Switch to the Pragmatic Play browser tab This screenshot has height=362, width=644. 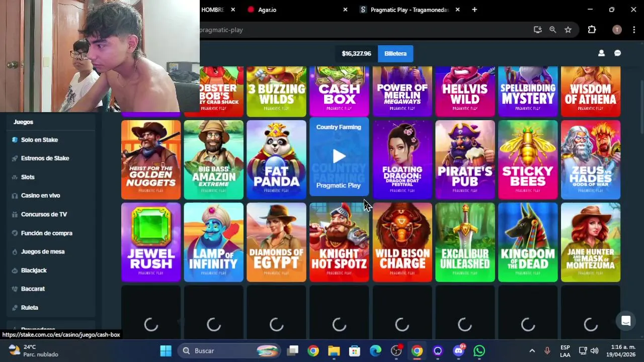[x=409, y=10]
